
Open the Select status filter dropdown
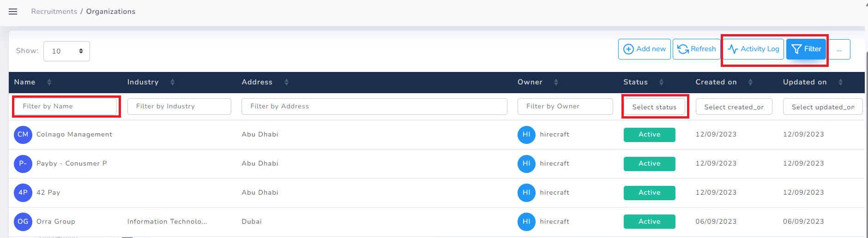(654, 107)
